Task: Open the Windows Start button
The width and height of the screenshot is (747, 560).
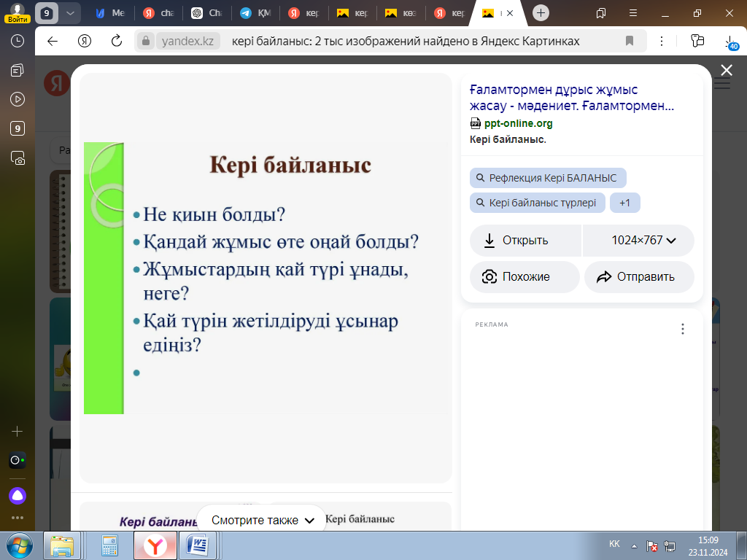Action: 20,545
